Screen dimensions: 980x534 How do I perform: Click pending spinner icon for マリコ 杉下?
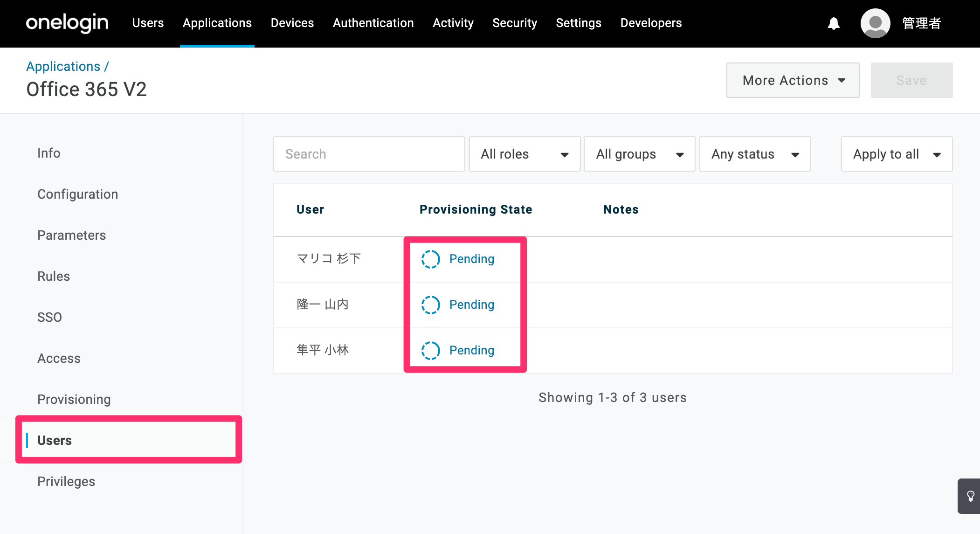coord(430,259)
